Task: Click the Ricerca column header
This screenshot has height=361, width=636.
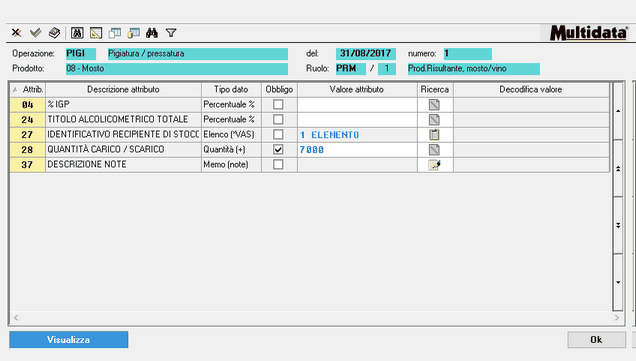Action: (x=435, y=90)
